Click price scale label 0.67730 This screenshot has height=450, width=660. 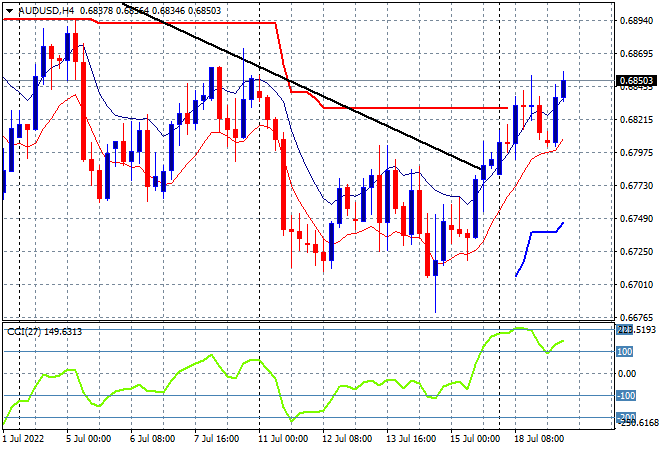pyautogui.click(x=636, y=186)
